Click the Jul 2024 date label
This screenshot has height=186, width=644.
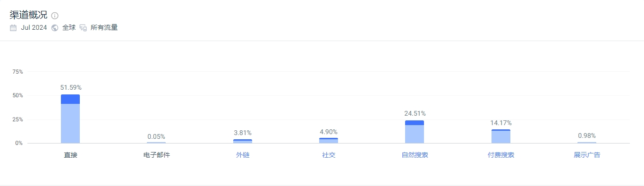click(x=34, y=27)
